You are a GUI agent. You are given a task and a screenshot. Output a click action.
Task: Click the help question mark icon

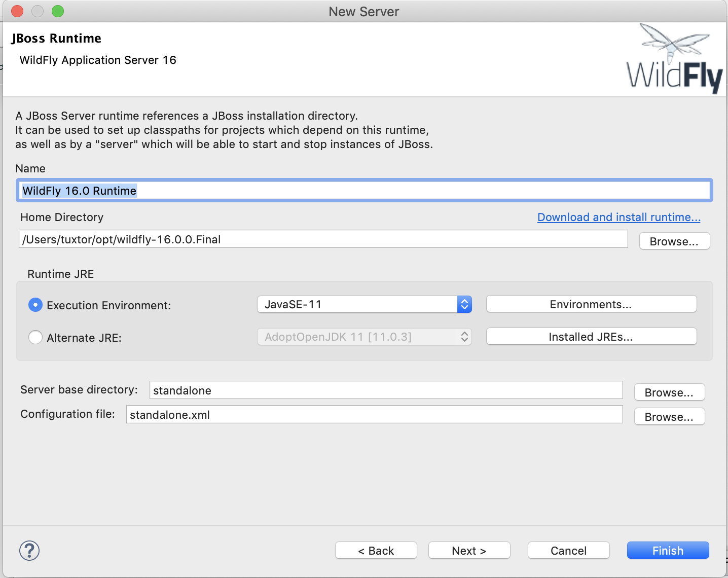point(29,551)
